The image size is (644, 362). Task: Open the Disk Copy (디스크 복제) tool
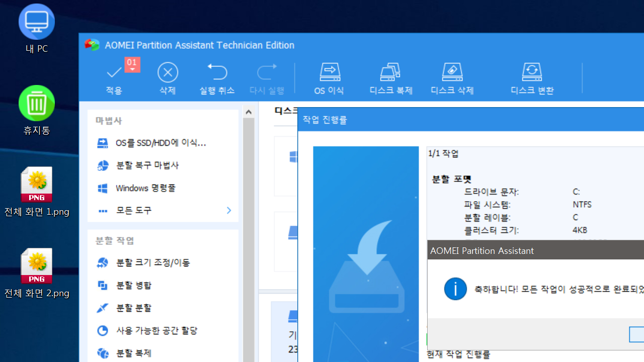pos(391,78)
